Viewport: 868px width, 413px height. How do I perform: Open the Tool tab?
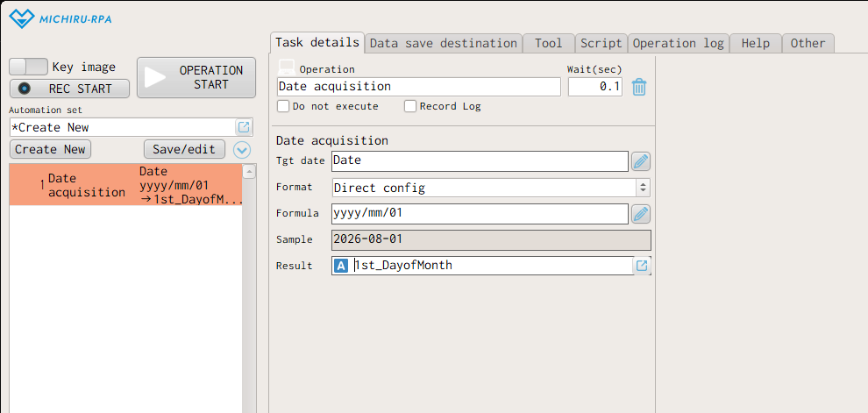pyautogui.click(x=549, y=43)
